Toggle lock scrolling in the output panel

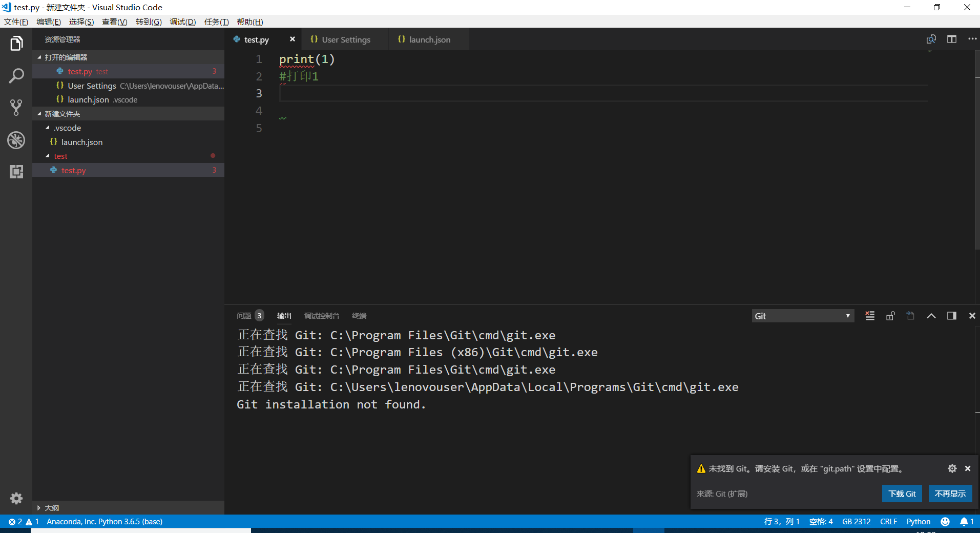(890, 316)
